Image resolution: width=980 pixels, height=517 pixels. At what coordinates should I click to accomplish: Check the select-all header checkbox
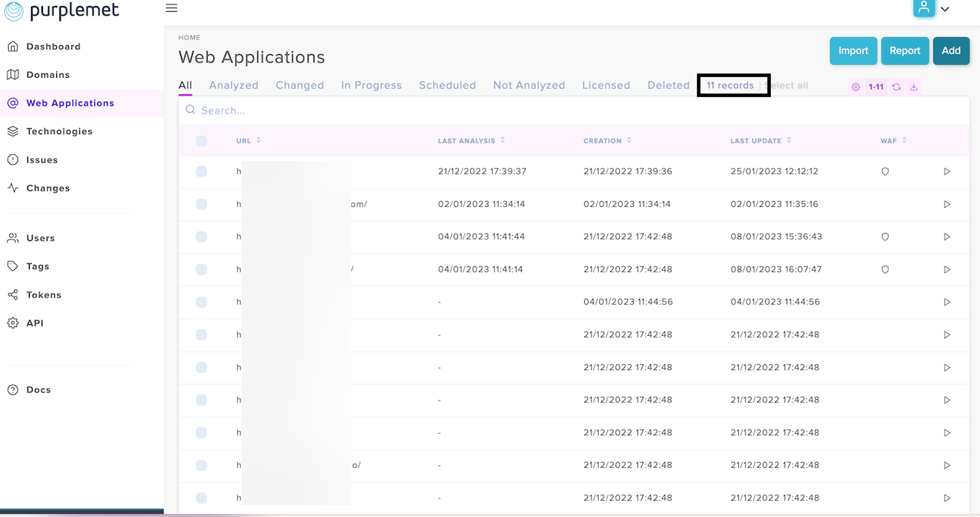coord(202,141)
